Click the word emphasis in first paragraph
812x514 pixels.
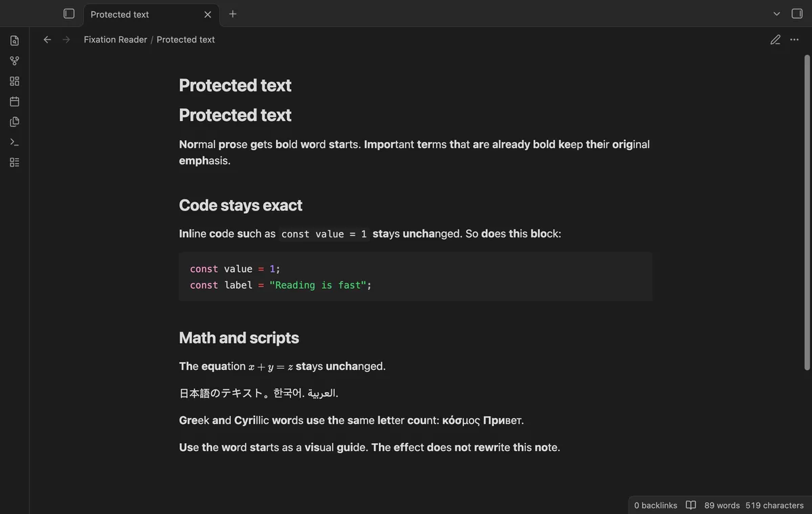(x=204, y=161)
